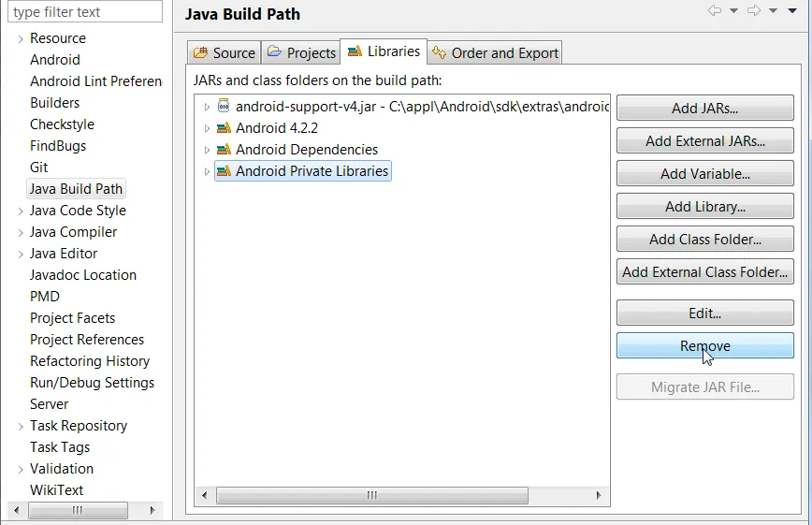Click the forward navigation arrow icon
The image size is (812, 525).
pyautogui.click(x=754, y=10)
